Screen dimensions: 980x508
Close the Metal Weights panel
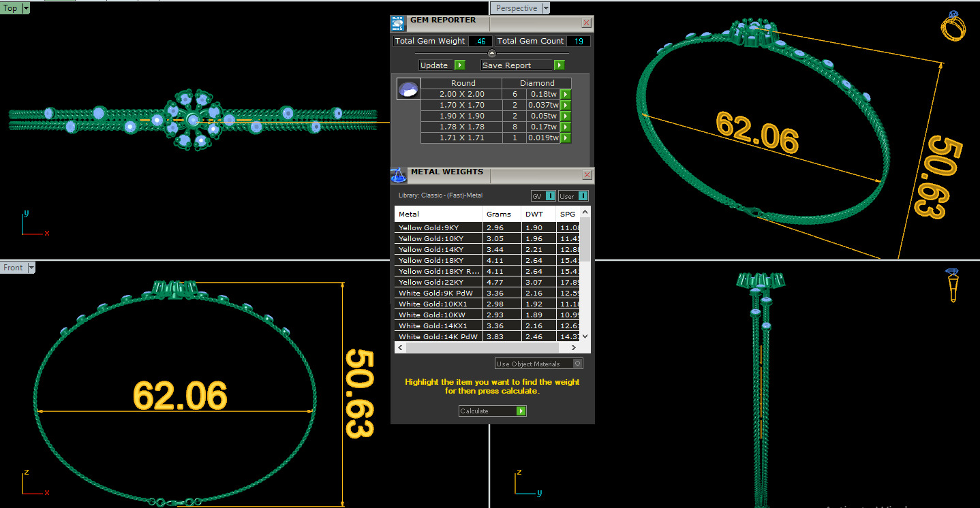click(587, 176)
